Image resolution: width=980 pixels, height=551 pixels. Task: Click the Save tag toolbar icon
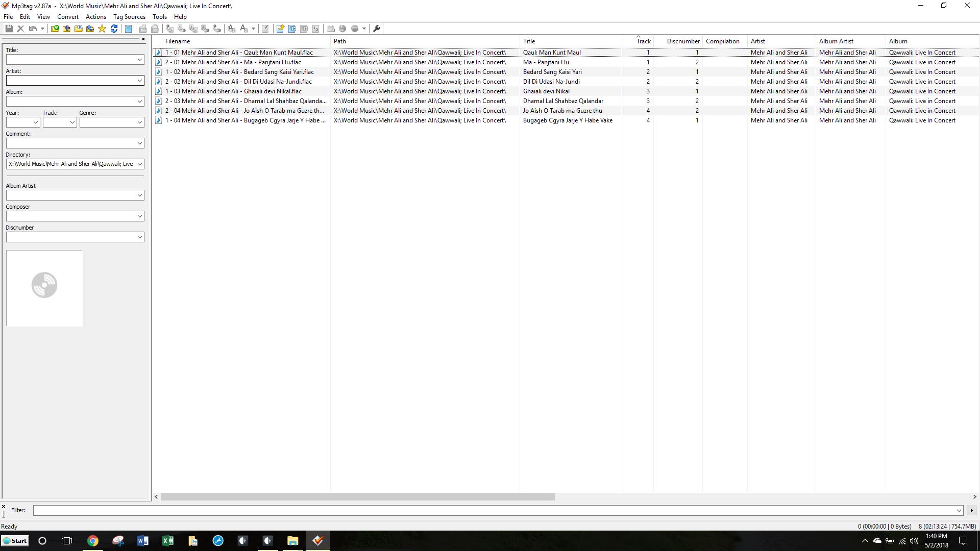(9, 29)
